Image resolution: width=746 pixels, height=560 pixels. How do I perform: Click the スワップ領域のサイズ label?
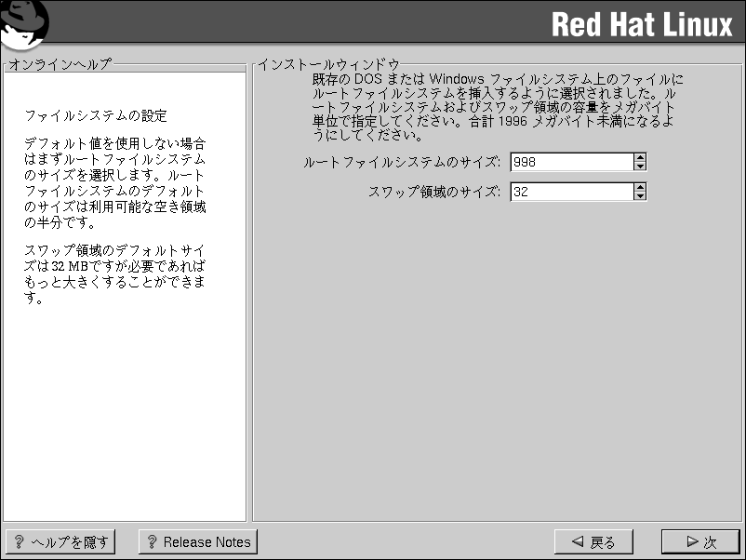[x=434, y=192]
